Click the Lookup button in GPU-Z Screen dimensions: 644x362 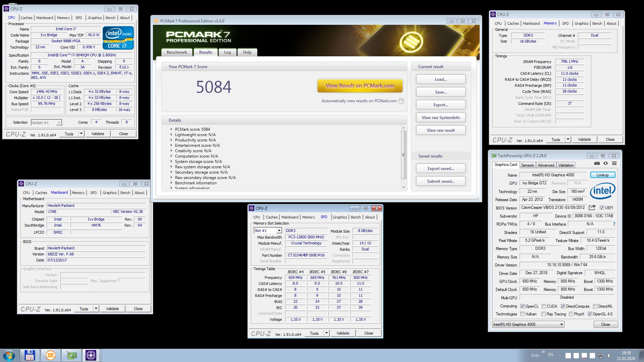[602, 175]
